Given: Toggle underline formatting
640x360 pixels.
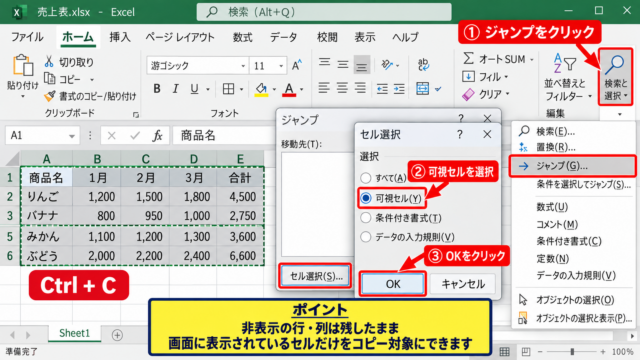Looking at the screenshot, I should point(194,89).
